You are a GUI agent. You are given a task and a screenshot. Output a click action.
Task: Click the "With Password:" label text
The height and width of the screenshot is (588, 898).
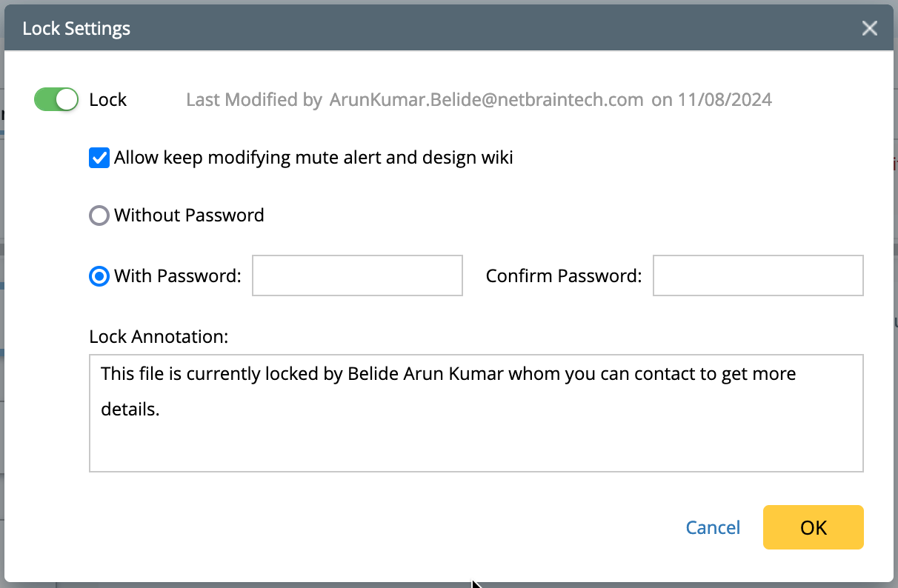[178, 276]
